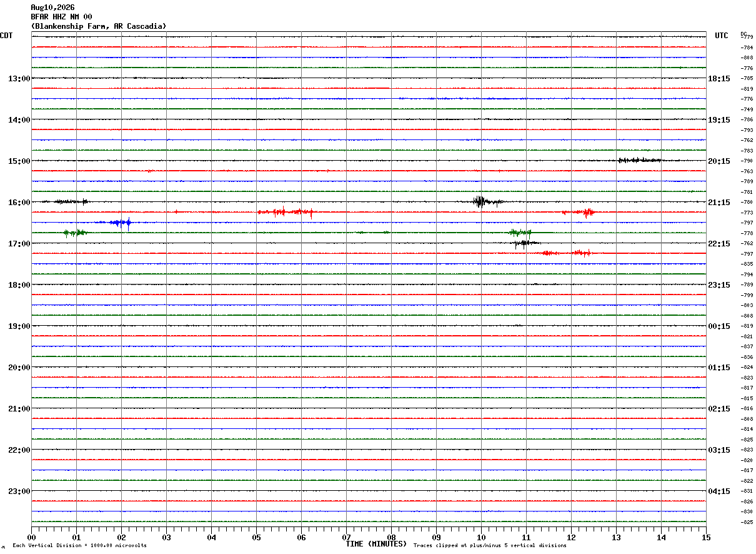Image resolution: width=756 pixels, height=554 pixels.
Task: Click the 15 minute tick label
Action: [x=705, y=537]
